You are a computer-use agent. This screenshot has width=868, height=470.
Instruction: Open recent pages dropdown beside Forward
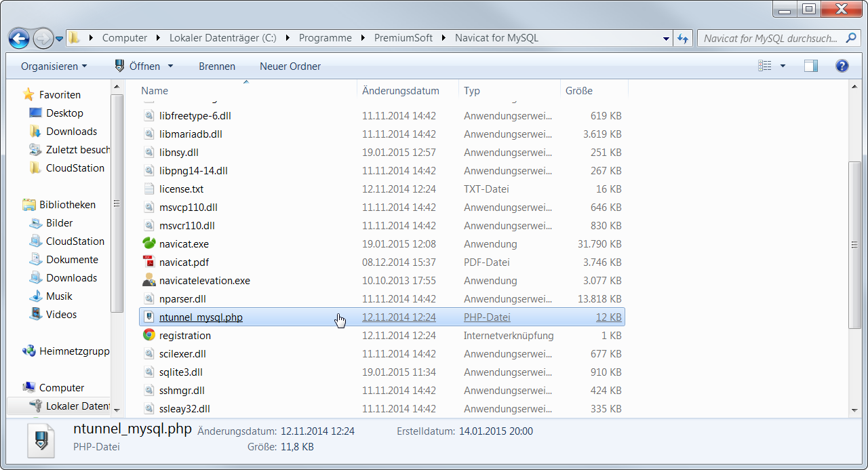[x=60, y=39]
